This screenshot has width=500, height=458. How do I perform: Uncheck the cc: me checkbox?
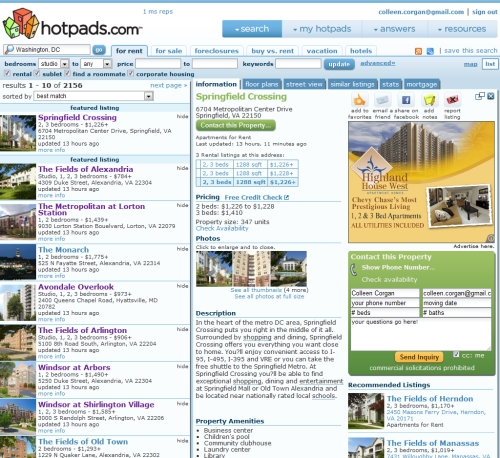pos(456,354)
